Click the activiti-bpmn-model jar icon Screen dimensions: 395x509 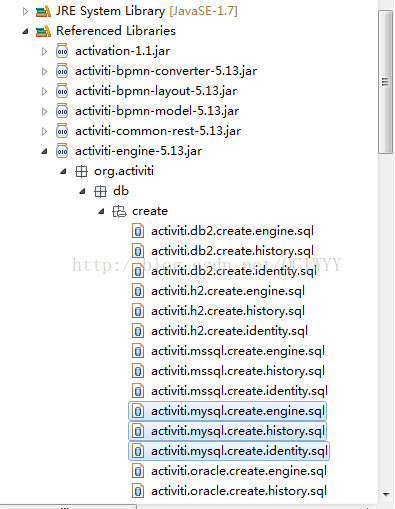pyautogui.click(x=62, y=111)
